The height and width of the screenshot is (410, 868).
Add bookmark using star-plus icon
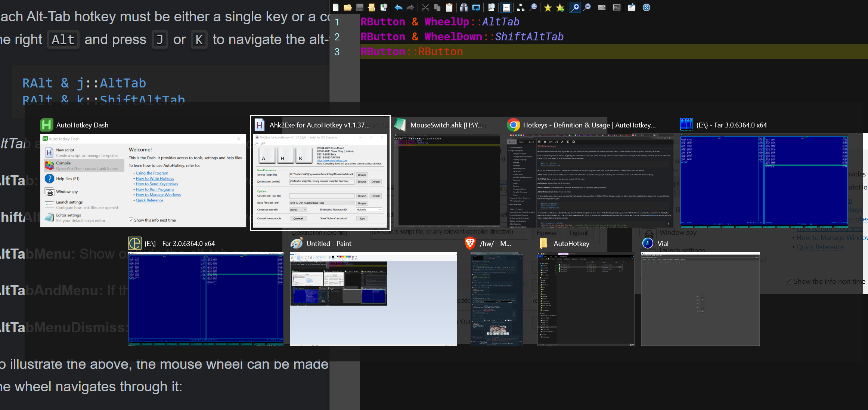(560, 7)
